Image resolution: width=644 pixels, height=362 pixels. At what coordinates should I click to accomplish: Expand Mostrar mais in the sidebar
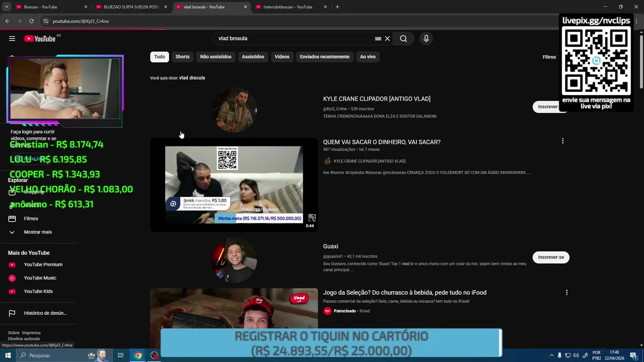tap(38, 232)
